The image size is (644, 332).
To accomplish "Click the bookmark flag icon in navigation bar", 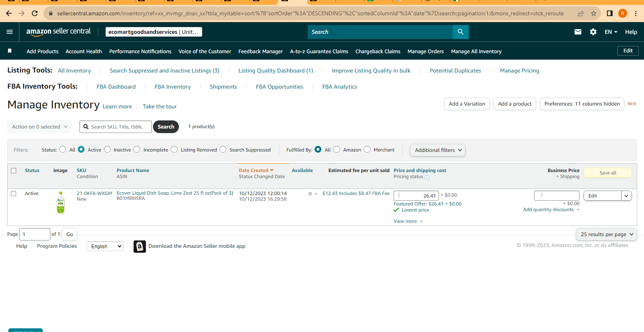I will tap(10, 51).
